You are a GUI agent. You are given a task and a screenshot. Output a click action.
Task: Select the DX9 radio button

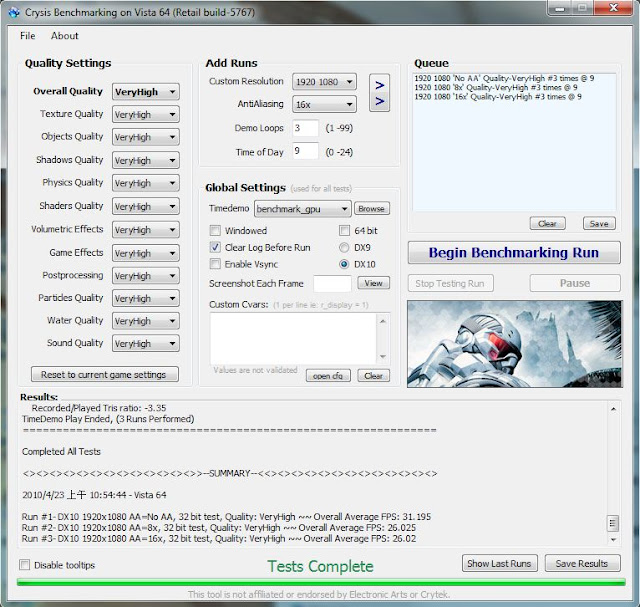(x=344, y=247)
